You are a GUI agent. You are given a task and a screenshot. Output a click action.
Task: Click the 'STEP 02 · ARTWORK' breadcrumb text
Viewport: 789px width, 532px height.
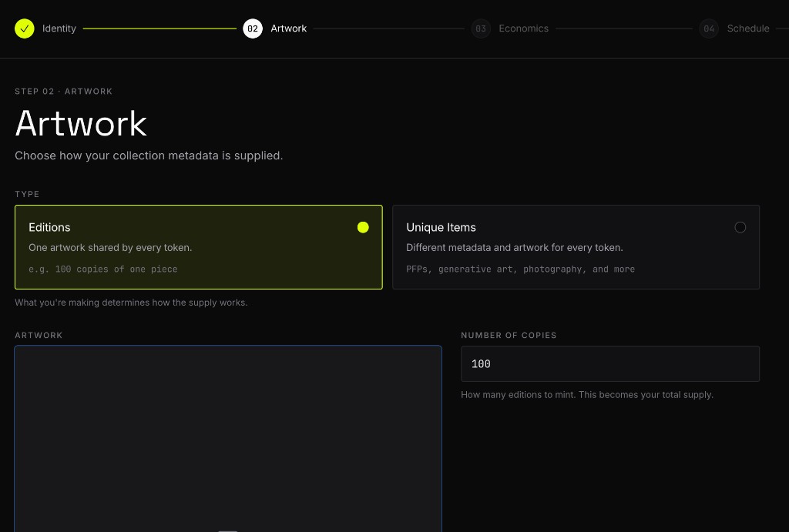63,91
